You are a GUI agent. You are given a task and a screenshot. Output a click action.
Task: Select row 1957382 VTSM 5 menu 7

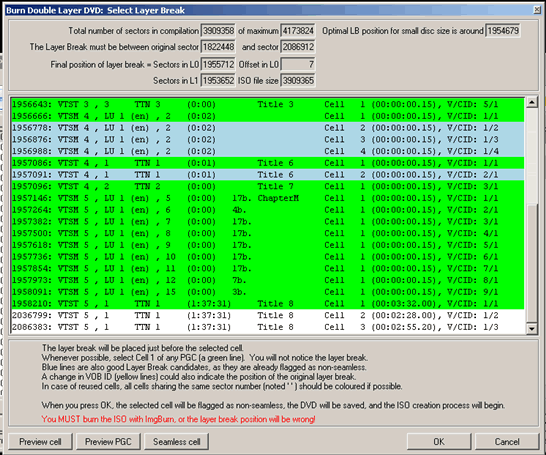tap(268, 221)
